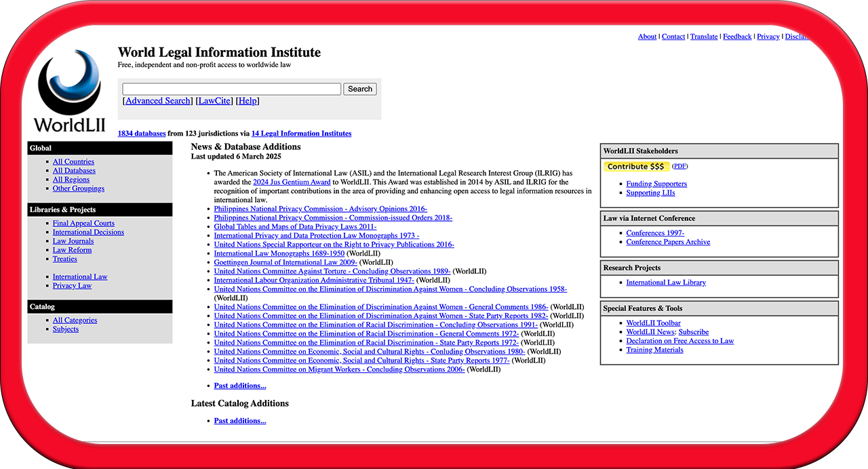Open Funding Supporters link

(656, 184)
